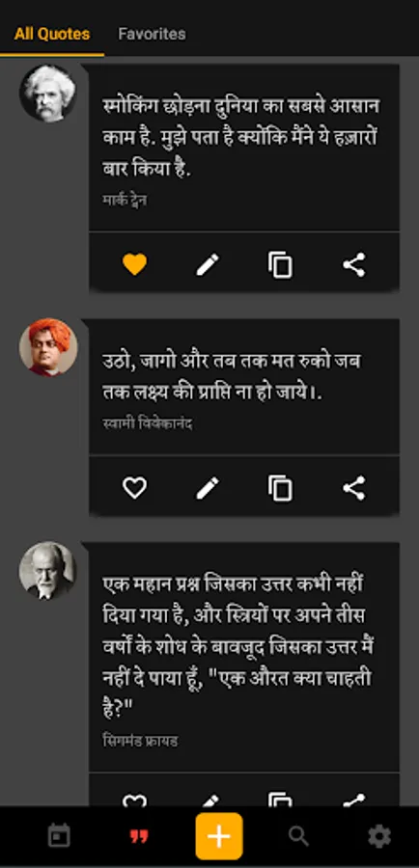The width and height of the screenshot is (419, 868).
Task: Edit the Mark Twain smoking quote
Action: [208, 264]
